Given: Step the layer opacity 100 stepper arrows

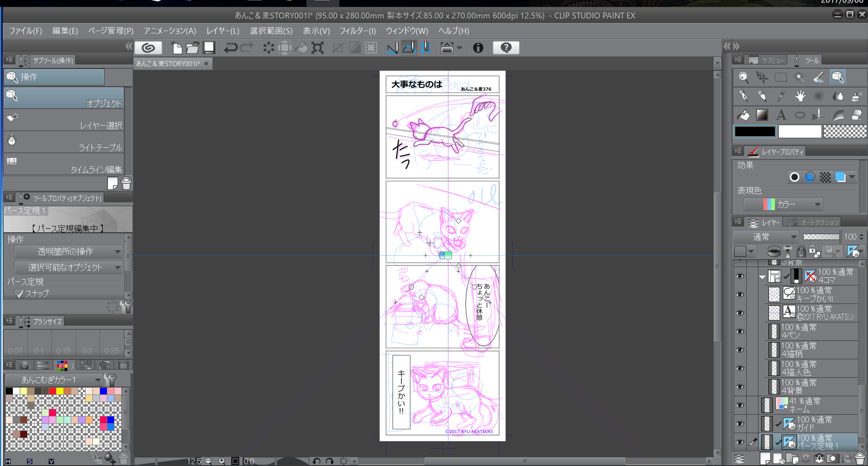Looking at the screenshot, I should tap(861, 237).
